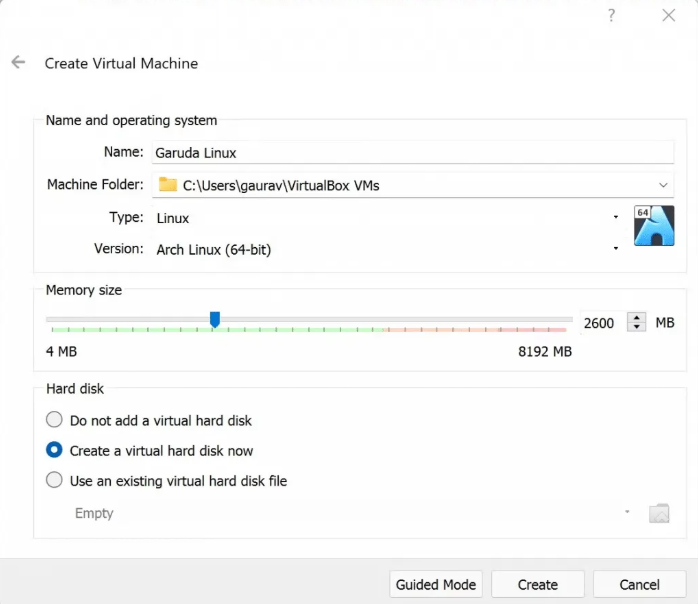Switch to Guided Mode

[436, 584]
